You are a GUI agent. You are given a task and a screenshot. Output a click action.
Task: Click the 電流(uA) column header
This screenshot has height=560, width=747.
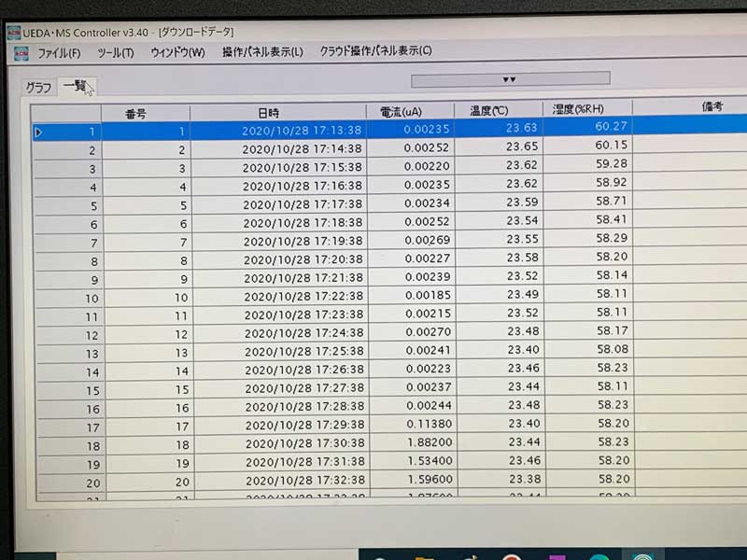coord(402,112)
